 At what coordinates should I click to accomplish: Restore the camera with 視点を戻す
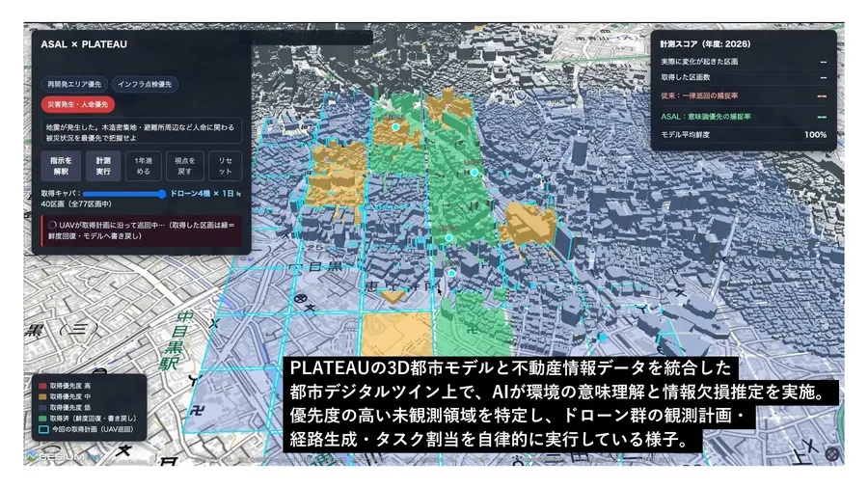(x=185, y=166)
